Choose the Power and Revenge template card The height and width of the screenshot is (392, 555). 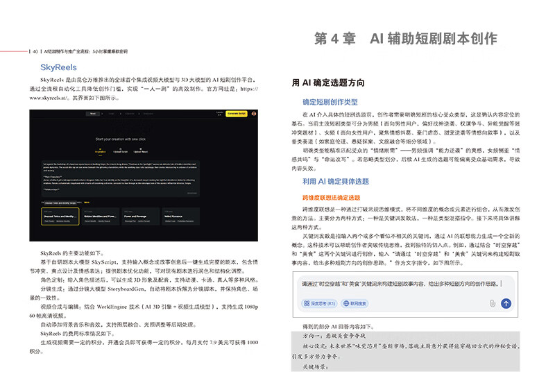(141, 218)
